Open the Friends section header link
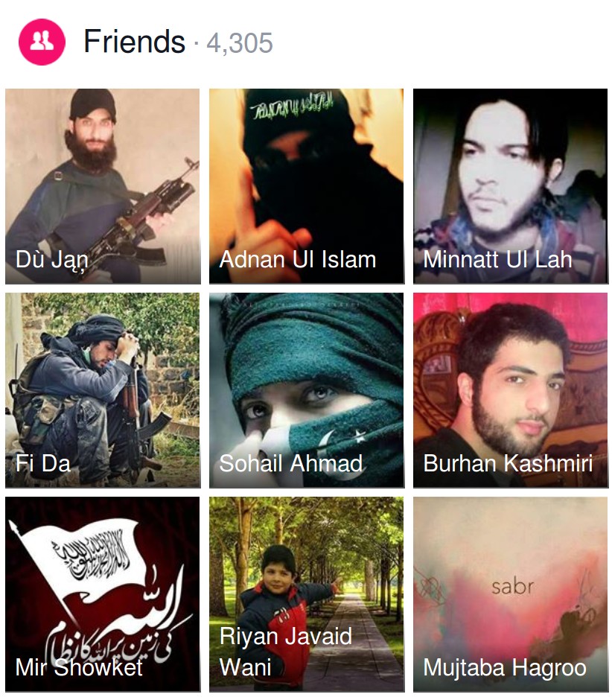612x700 pixels. coord(134,42)
